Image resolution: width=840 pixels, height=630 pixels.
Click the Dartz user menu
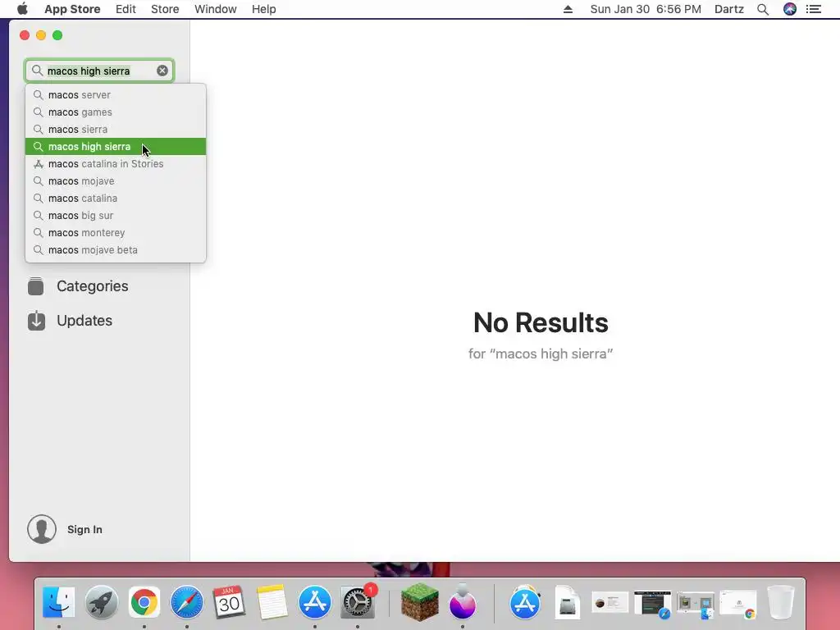coord(729,9)
